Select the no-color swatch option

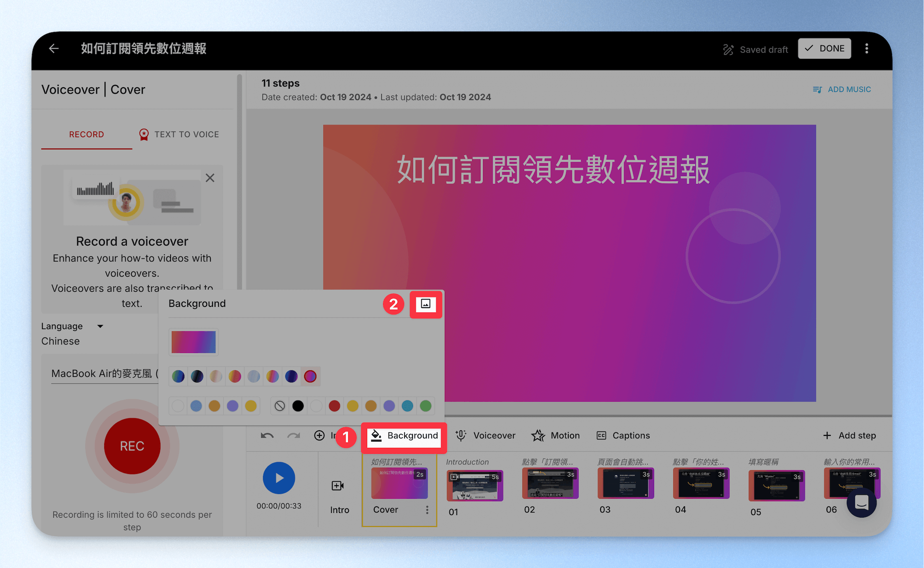tap(280, 406)
